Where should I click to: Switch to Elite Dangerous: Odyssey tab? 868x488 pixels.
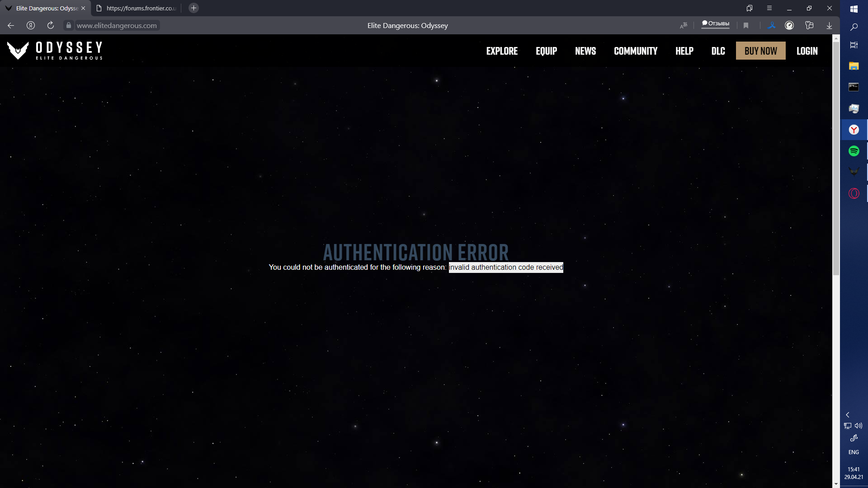[45, 8]
